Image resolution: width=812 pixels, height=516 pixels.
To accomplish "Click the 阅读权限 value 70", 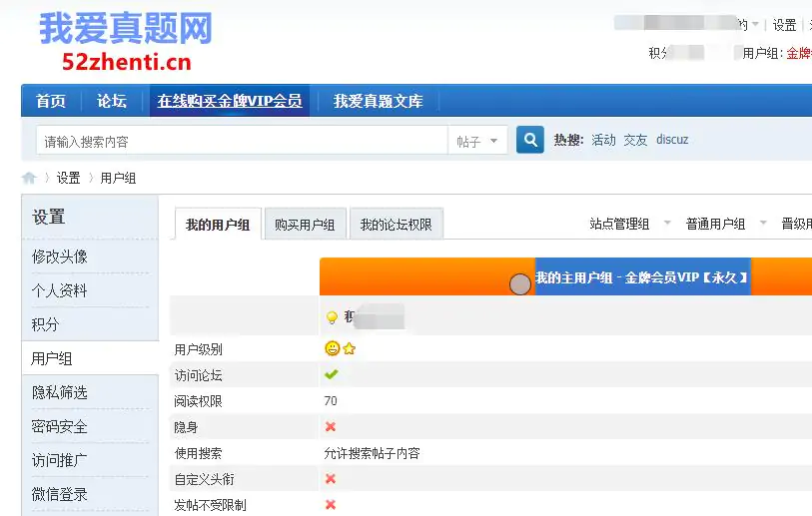I will coord(331,400).
